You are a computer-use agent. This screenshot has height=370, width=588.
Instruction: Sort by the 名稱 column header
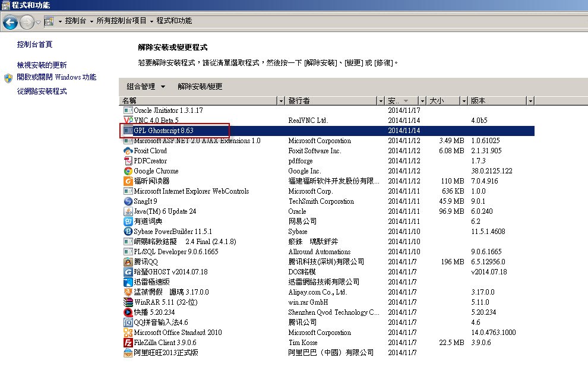[198, 101]
